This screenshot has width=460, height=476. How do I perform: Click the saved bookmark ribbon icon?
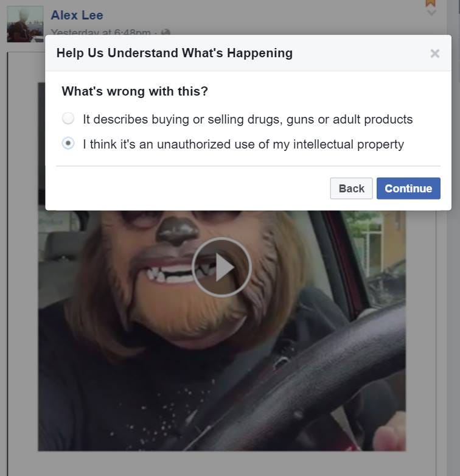tap(431, 3)
